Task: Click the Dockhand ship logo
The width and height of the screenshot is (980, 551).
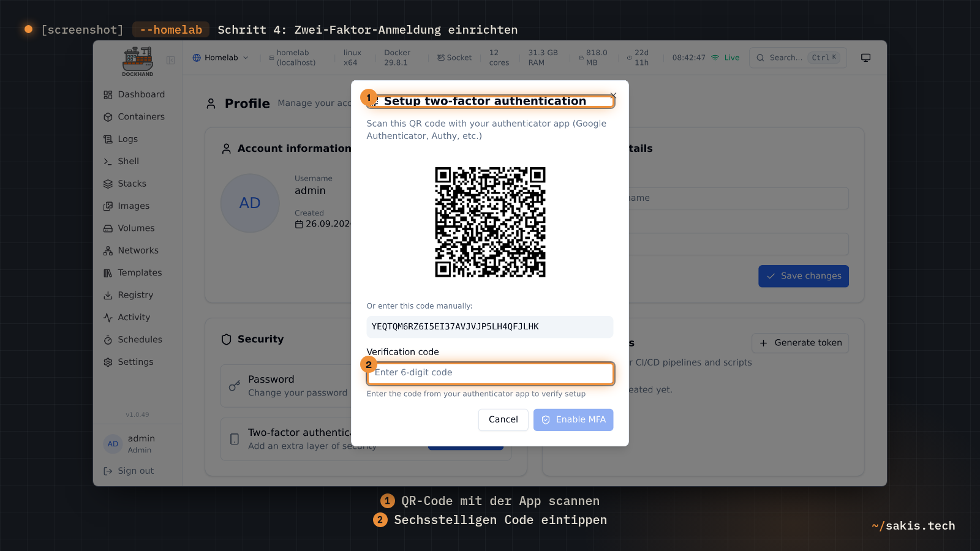Action: (x=137, y=61)
